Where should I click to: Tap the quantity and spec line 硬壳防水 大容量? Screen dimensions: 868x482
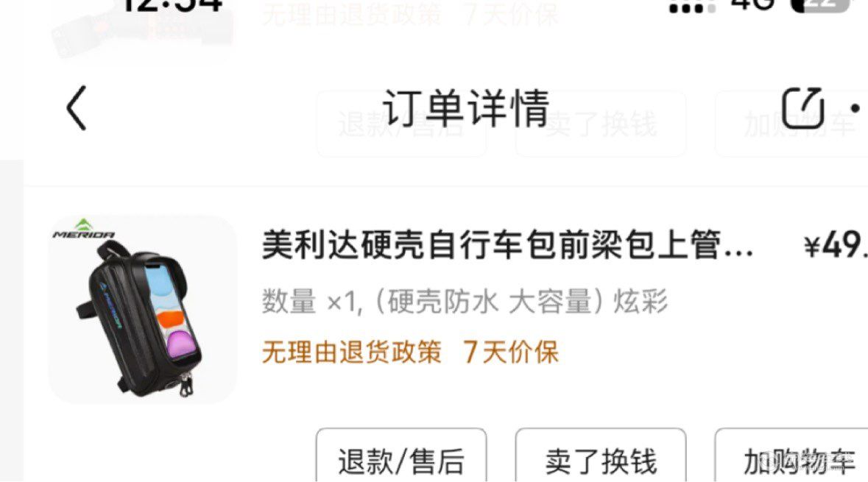[465, 302]
